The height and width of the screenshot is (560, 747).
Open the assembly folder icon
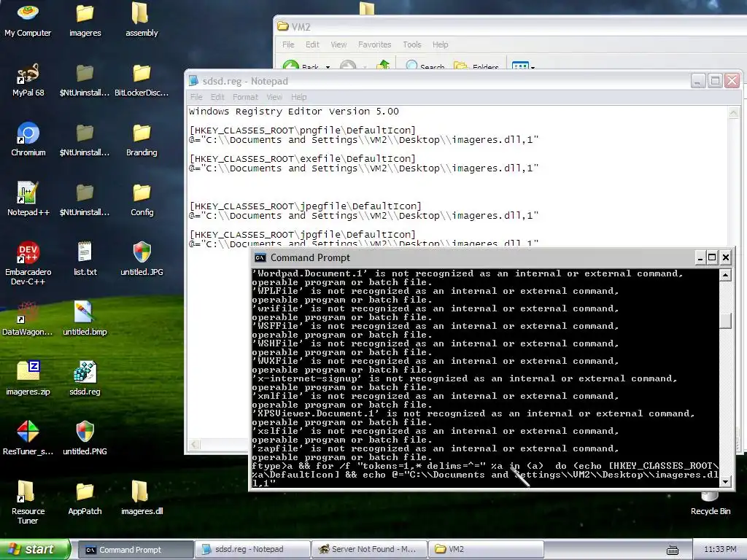tap(142, 19)
